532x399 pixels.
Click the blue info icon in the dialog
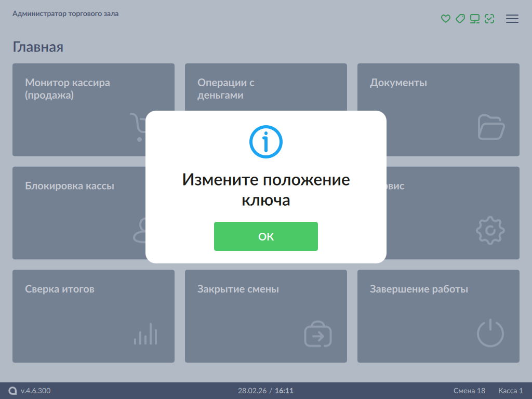(265, 141)
